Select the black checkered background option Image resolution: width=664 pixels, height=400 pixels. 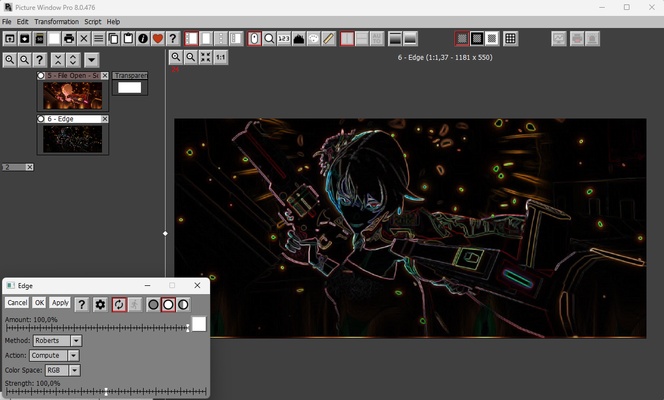(477, 39)
